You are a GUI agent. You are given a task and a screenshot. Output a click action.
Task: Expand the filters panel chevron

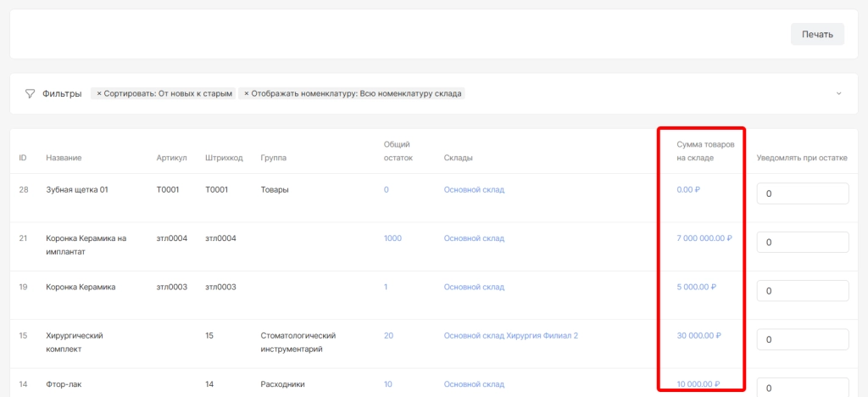(x=838, y=93)
